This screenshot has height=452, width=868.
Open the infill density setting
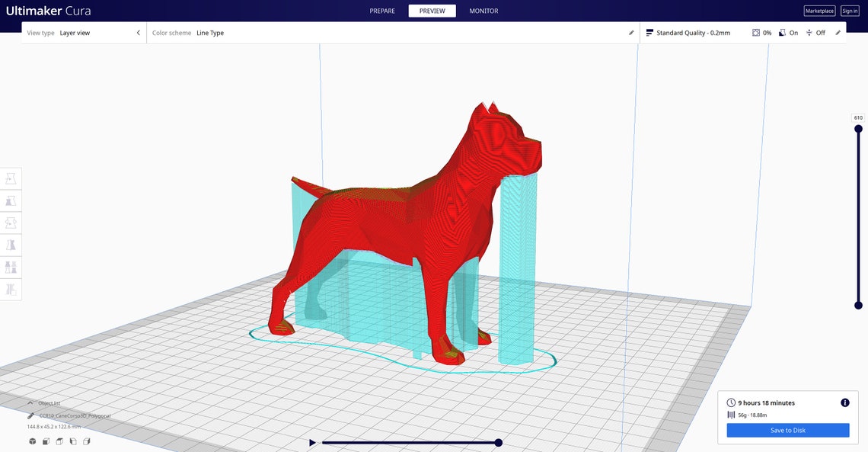coord(761,33)
